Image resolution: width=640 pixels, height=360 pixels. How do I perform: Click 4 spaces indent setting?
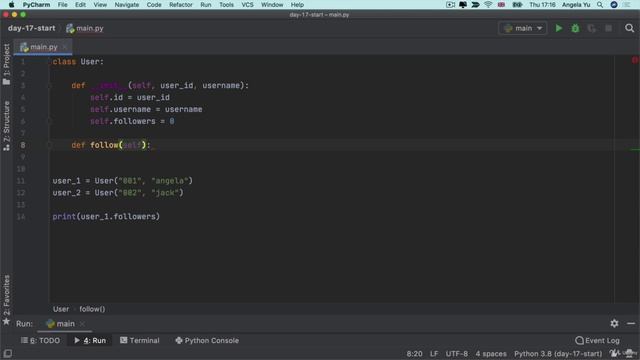pos(491,353)
